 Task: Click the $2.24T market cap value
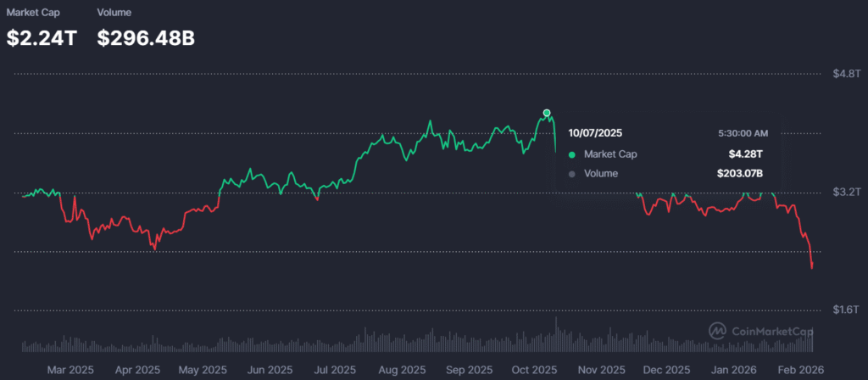coord(42,38)
